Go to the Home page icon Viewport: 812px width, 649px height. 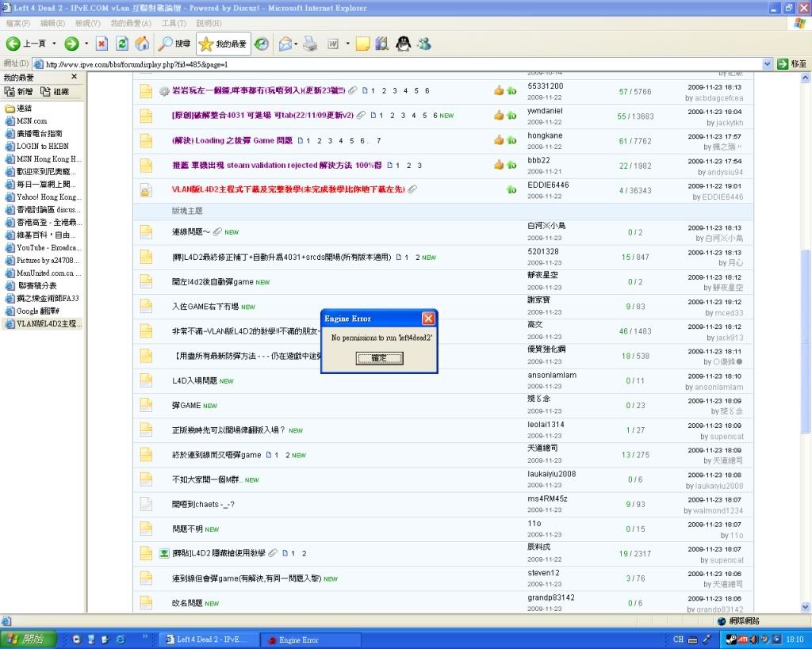click(142, 44)
